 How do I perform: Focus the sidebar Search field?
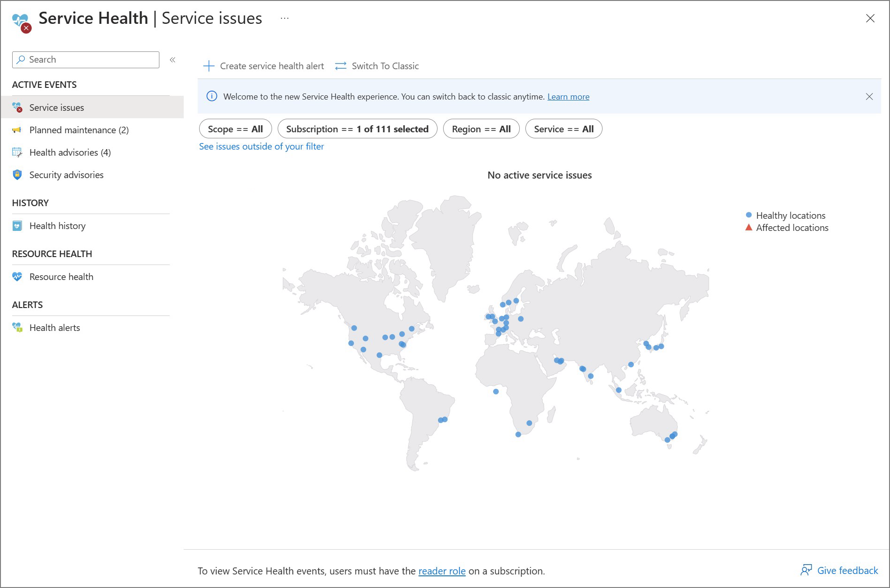coord(86,60)
